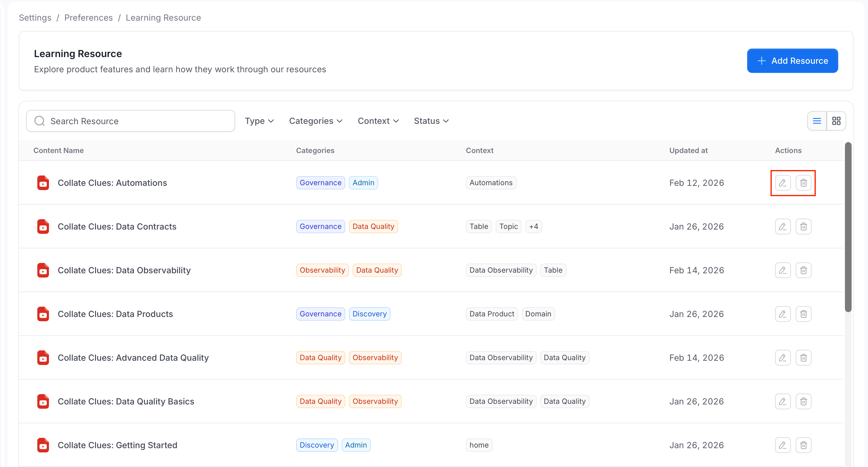Click the Add Resource button
The width and height of the screenshot is (868, 467).
[x=792, y=61]
